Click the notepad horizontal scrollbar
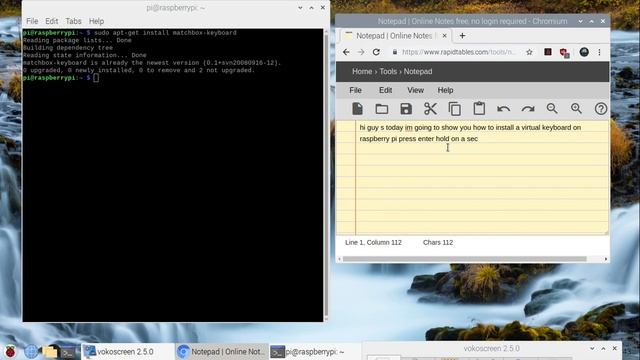 (464, 259)
